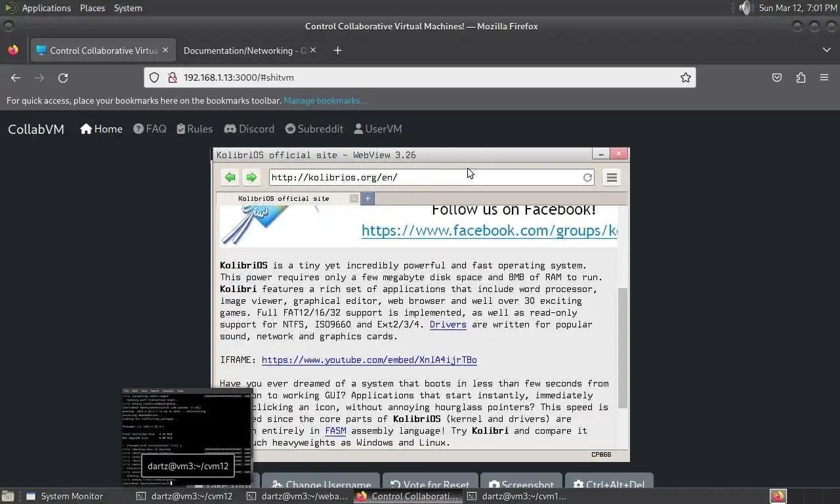
Task: Switch to dartz@vm3:~/weba... terminal in taskbar
Action: tap(297, 496)
